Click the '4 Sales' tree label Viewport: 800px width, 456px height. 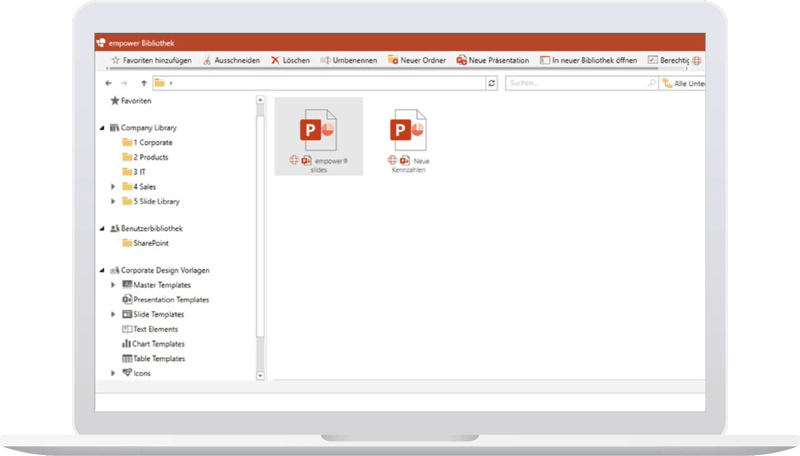(x=145, y=187)
